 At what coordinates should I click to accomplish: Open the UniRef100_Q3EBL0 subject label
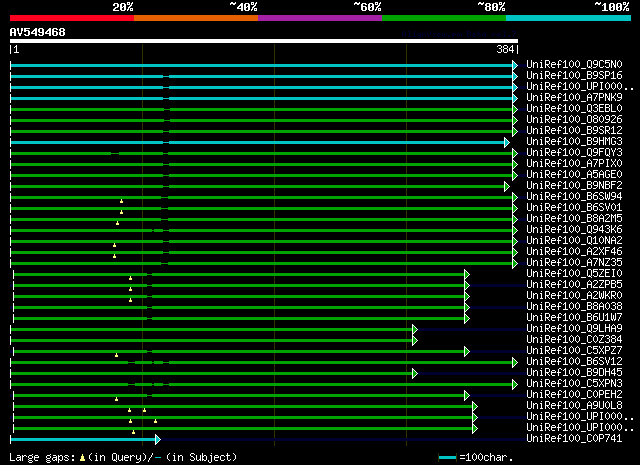(574, 109)
